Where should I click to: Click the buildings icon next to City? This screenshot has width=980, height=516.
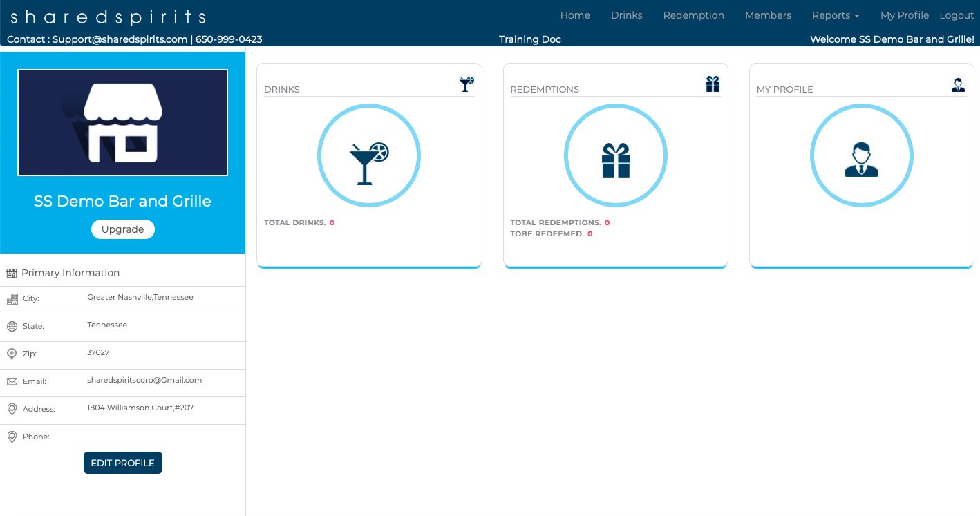[12, 299]
